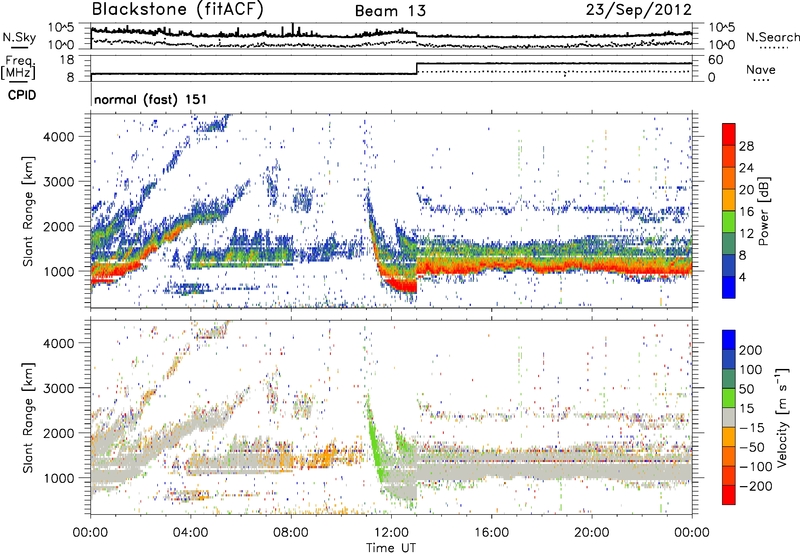Click the date '23/Sep/2012'
This screenshot has height=554, width=800.
[x=639, y=10]
